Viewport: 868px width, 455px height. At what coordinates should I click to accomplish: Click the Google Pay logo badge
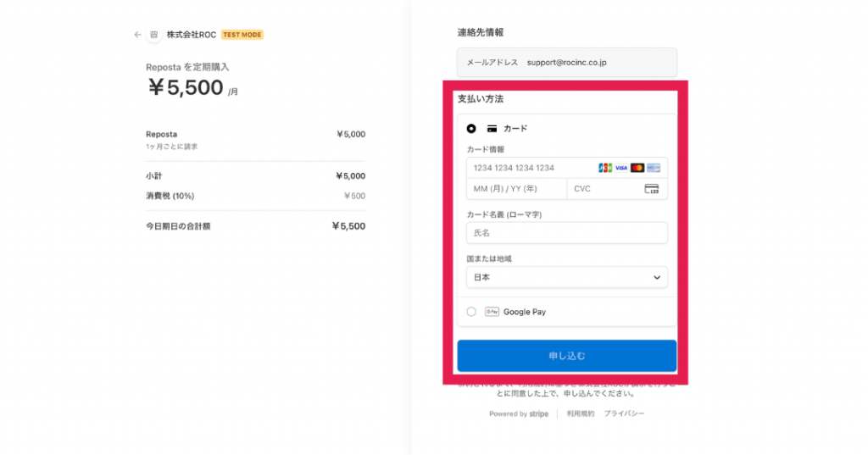[x=492, y=312]
